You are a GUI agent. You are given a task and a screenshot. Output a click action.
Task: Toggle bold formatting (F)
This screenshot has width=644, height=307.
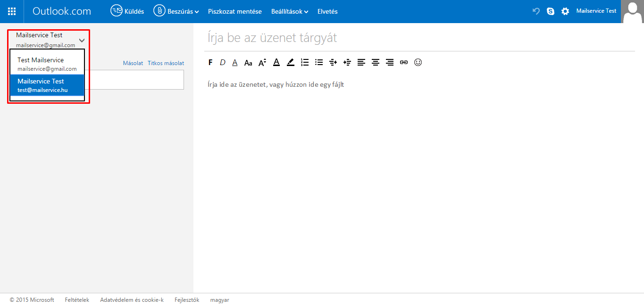tap(210, 62)
